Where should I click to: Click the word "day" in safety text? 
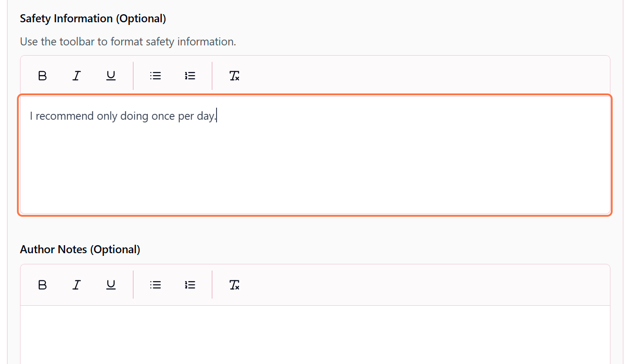point(205,117)
